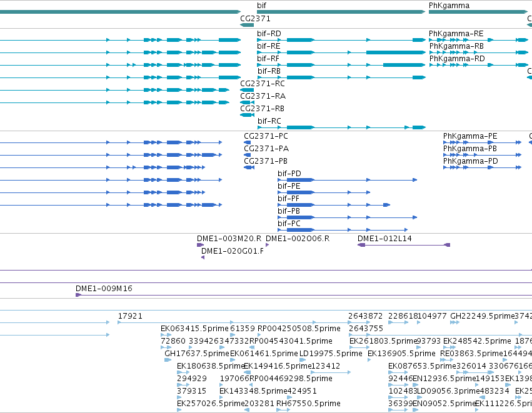Select EST feature 123412
The width and height of the screenshot is (532, 413).
[x=326, y=366]
